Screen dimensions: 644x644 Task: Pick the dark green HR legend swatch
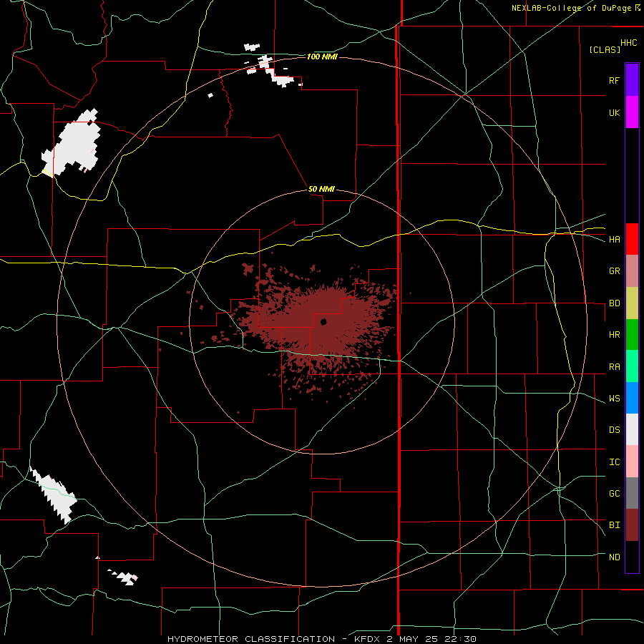[632, 334]
